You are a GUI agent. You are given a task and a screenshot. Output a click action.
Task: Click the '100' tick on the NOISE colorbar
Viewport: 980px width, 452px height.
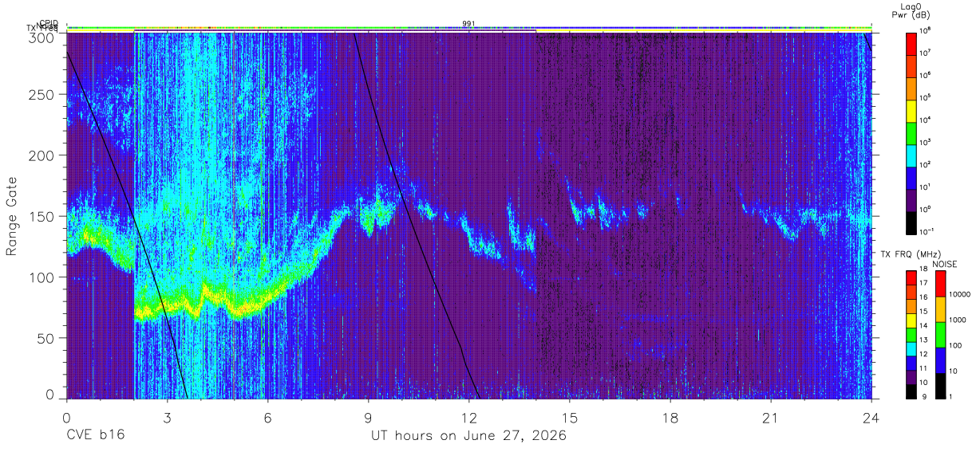click(955, 345)
